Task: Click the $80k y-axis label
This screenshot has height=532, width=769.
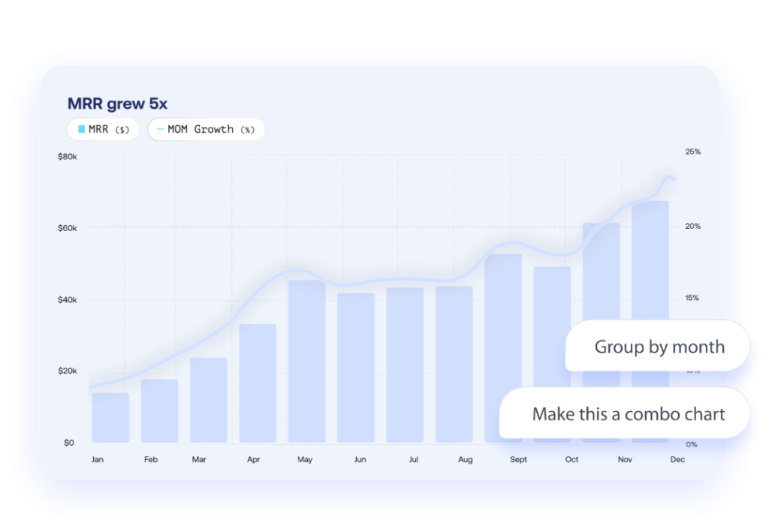Action: tap(68, 156)
